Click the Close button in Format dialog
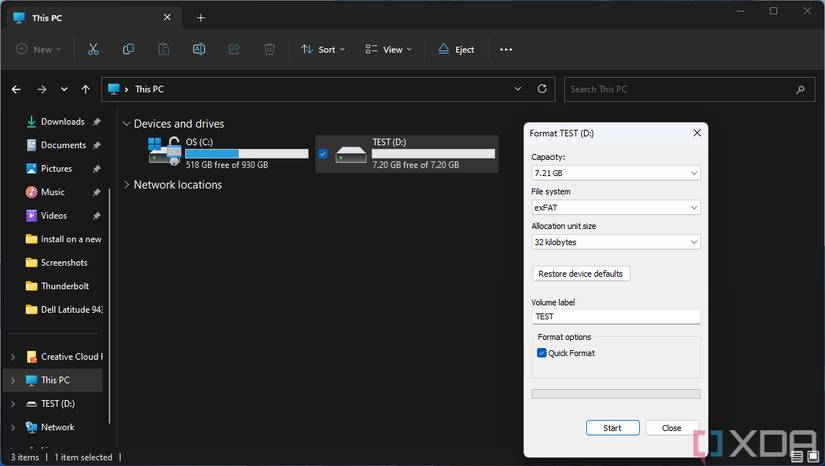The width and height of the screenshot is (825, 466). coord(672,428)
